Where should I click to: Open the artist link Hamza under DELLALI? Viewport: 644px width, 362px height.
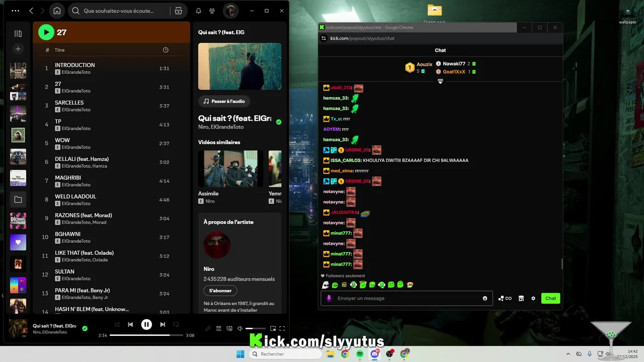click(x=100, y=166)
